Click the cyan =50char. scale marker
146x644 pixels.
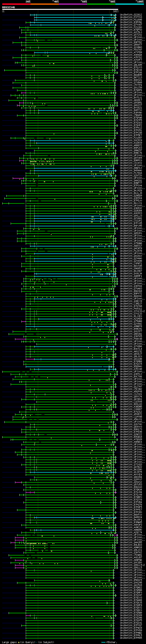[104, 642]
